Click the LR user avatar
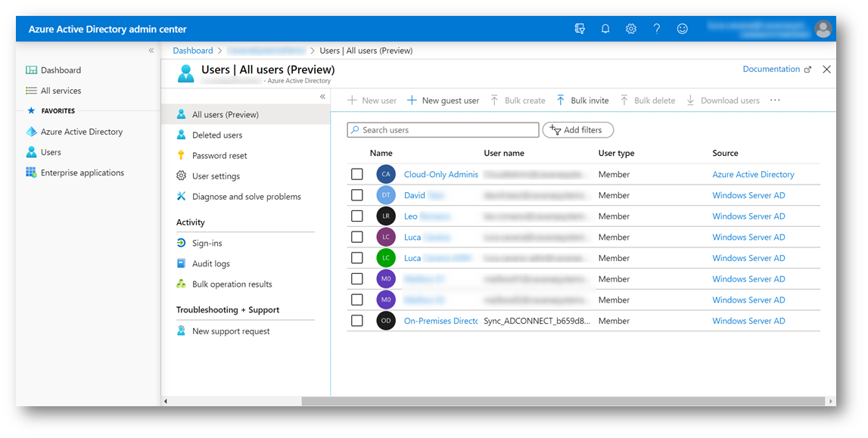Viewport: 868px width, 438px height. (x=386, y=216)
